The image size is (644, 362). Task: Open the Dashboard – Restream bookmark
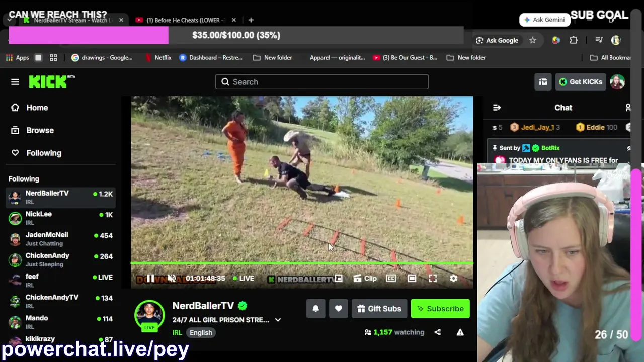(x=211, y=58)
